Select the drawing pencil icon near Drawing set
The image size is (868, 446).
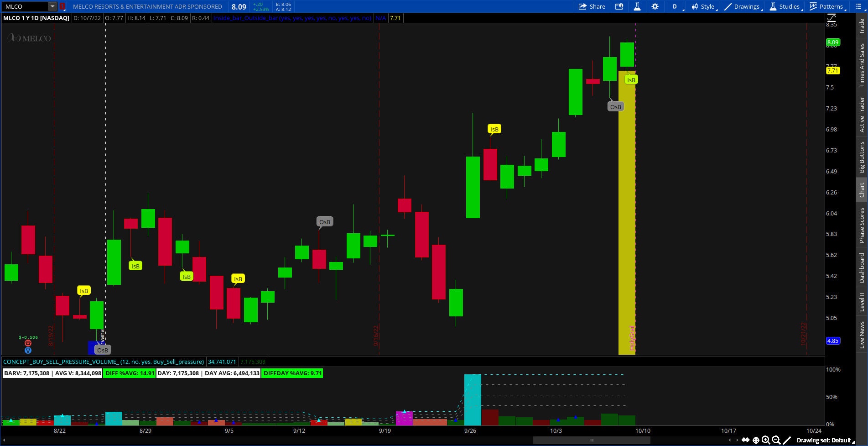click(x=787, y=440)
